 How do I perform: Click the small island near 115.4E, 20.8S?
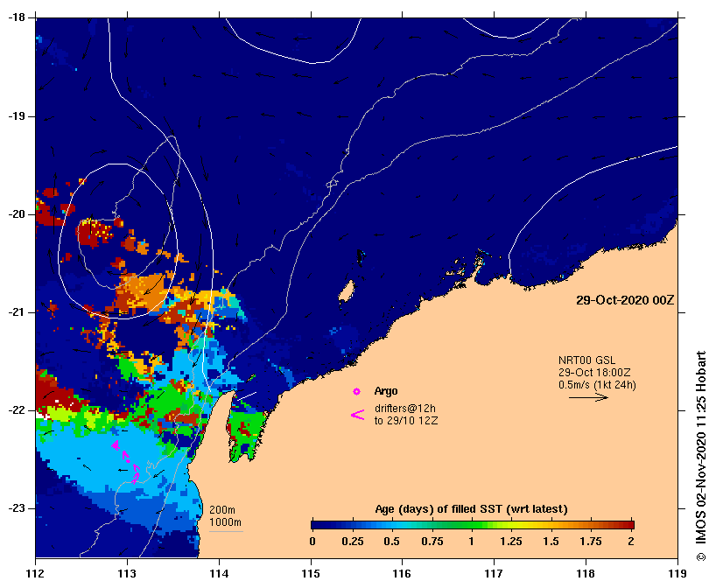347,291
